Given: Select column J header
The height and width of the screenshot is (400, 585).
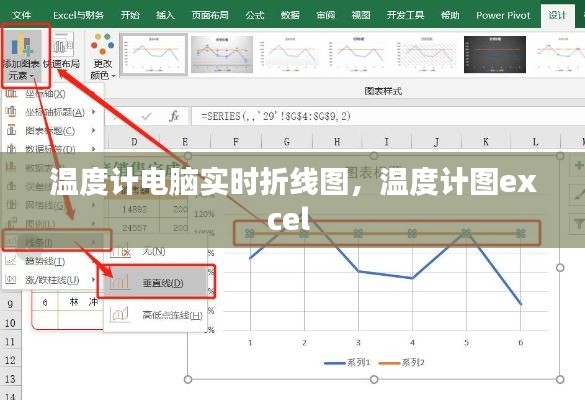Looking at the screenshot, I should 437,142.
